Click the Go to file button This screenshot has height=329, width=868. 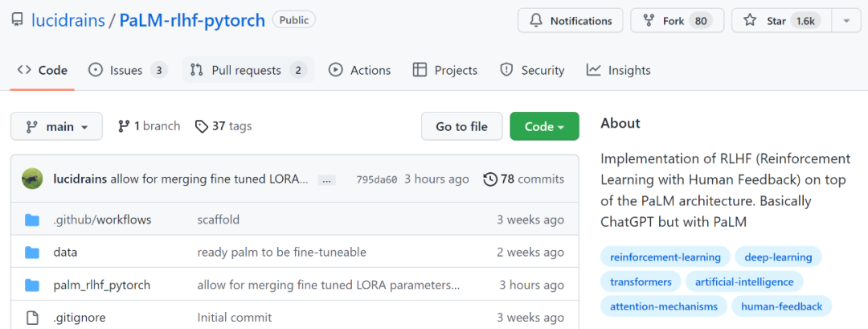(x=461, y=126)
